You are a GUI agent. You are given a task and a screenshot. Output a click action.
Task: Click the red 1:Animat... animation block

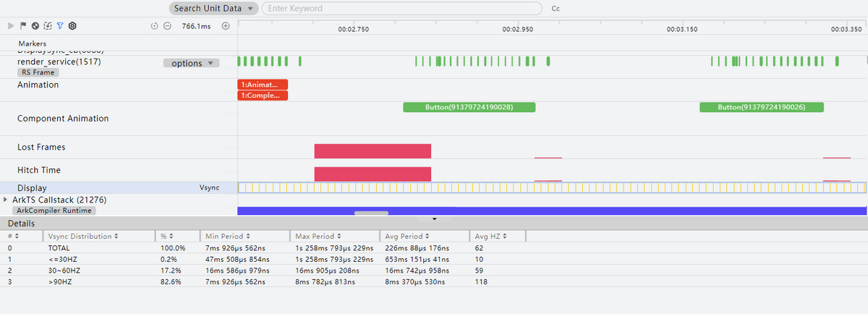[263, 84]
